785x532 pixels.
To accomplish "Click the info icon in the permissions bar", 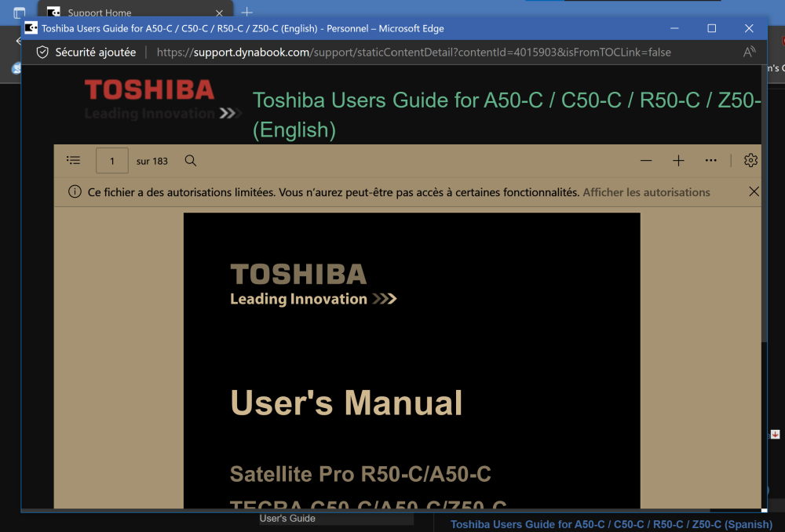I will pos(75,191).
